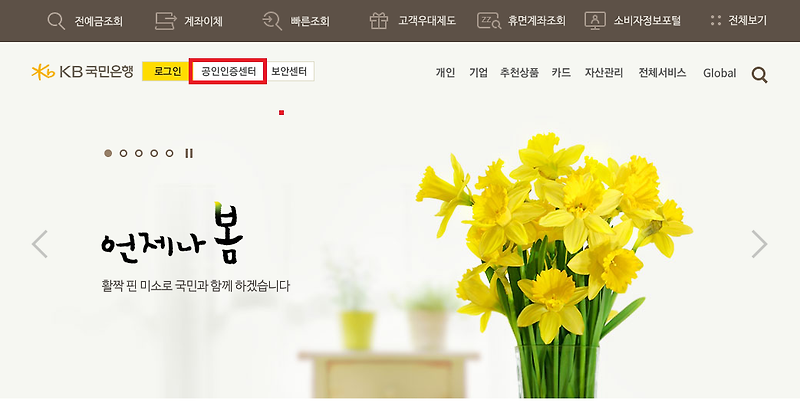Open 계좌이체 transfer icon

[165, 21]
